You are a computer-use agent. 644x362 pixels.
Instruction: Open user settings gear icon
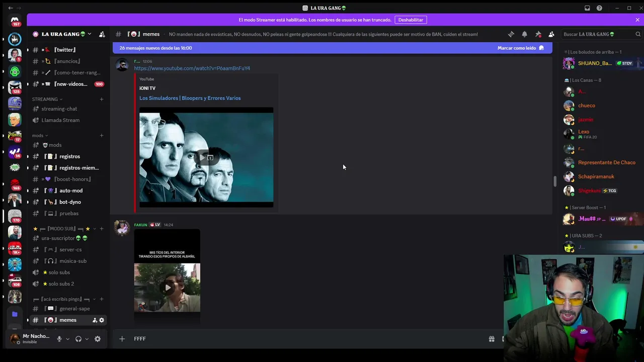point(98,339)
